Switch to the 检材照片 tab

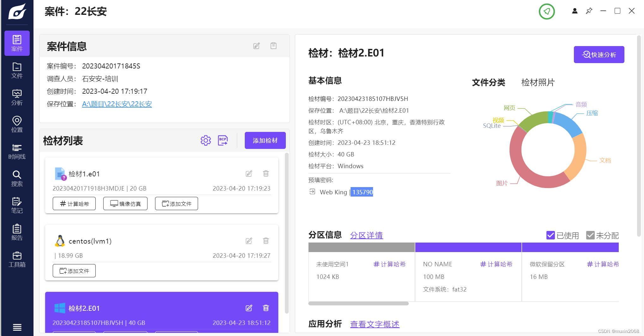pos(538,82)
